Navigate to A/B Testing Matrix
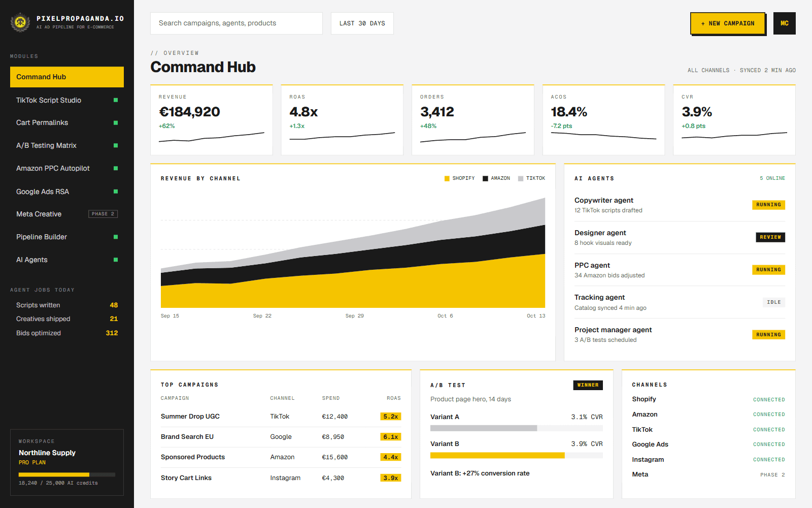The width and height of the screenshot is (812, 508). coord(67,146)
